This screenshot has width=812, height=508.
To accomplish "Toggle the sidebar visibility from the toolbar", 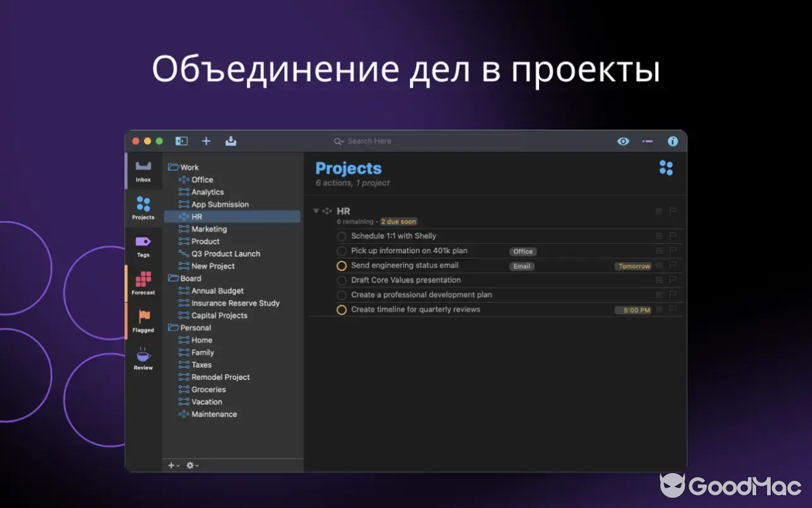I will 181,141.
